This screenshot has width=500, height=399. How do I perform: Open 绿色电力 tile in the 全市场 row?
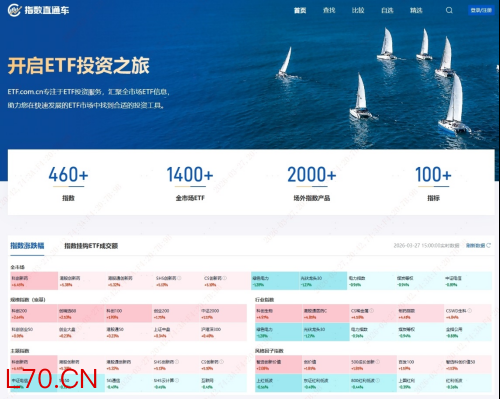pyautogui.click(x=275, y=281)
